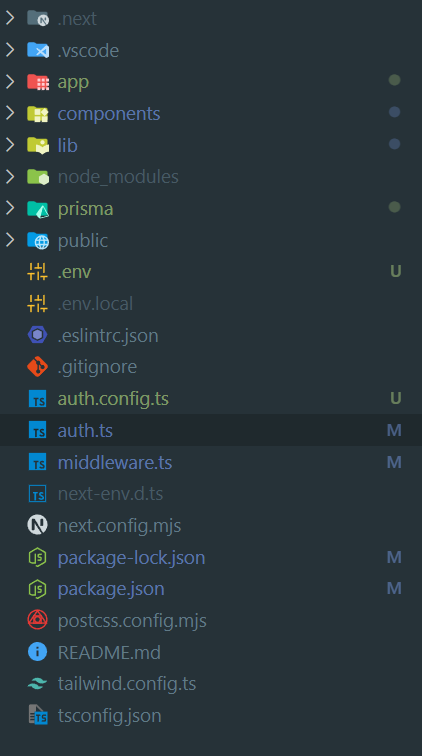422x756 pixels.
Task: Click the PostCSS icon next to postcss.config.mjs
Action: pos(38,620)
